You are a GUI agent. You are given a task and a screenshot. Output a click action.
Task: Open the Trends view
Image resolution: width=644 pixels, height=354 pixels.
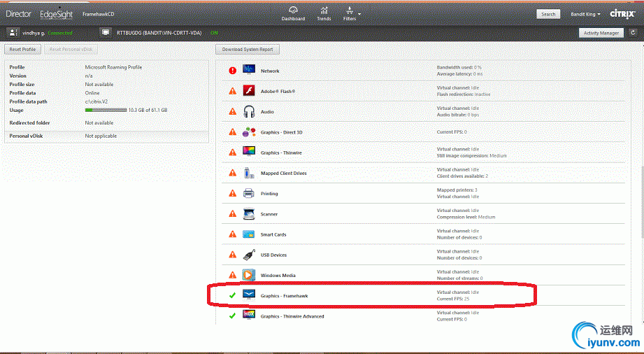click(x=324, y=13)
